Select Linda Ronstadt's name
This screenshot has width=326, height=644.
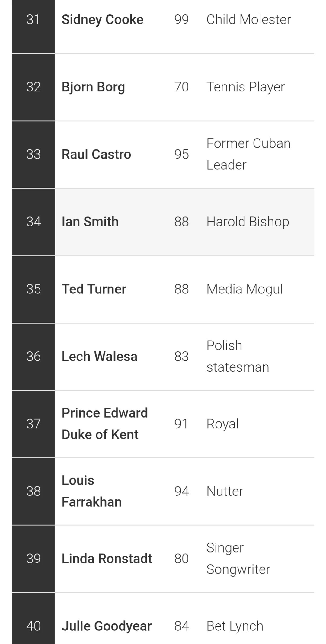(107, 559)
